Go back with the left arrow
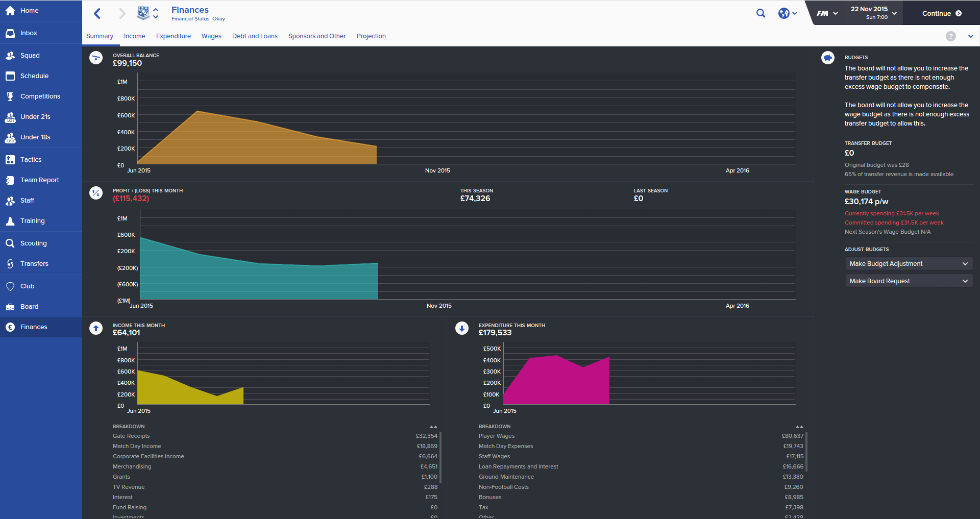The image size is (980, 519). 97,13
